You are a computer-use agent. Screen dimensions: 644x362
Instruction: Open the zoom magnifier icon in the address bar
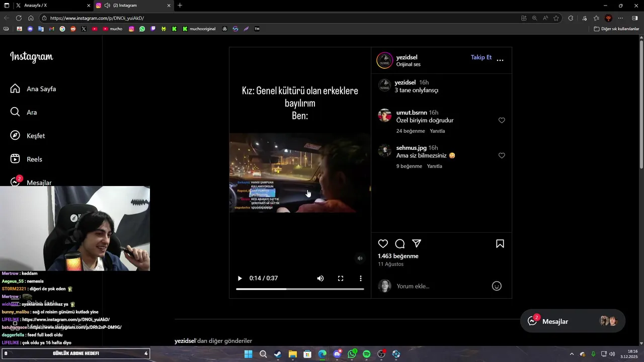click(534, 18)
